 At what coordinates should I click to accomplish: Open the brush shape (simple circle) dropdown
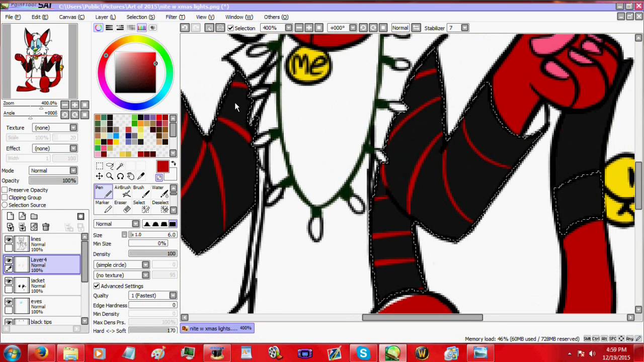122,265
